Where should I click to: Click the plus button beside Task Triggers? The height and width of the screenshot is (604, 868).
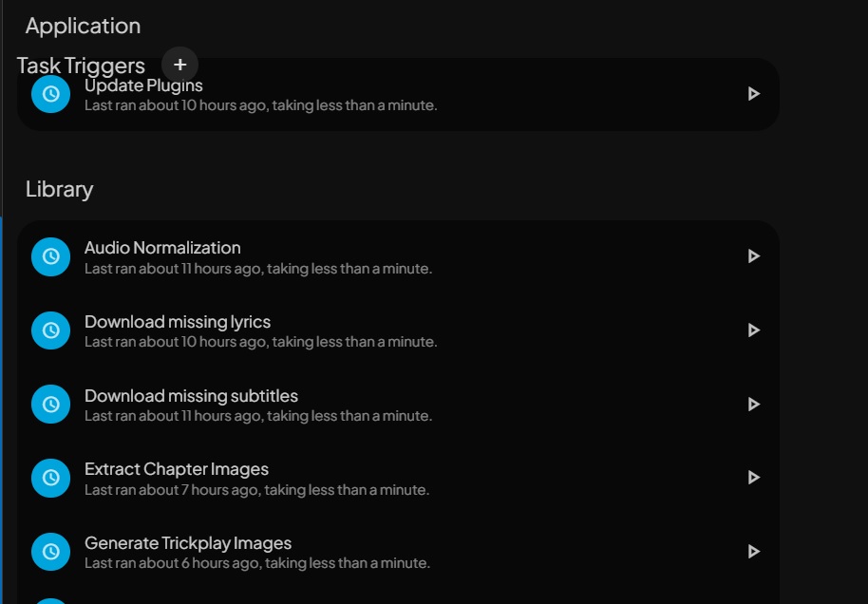point(179,65)
